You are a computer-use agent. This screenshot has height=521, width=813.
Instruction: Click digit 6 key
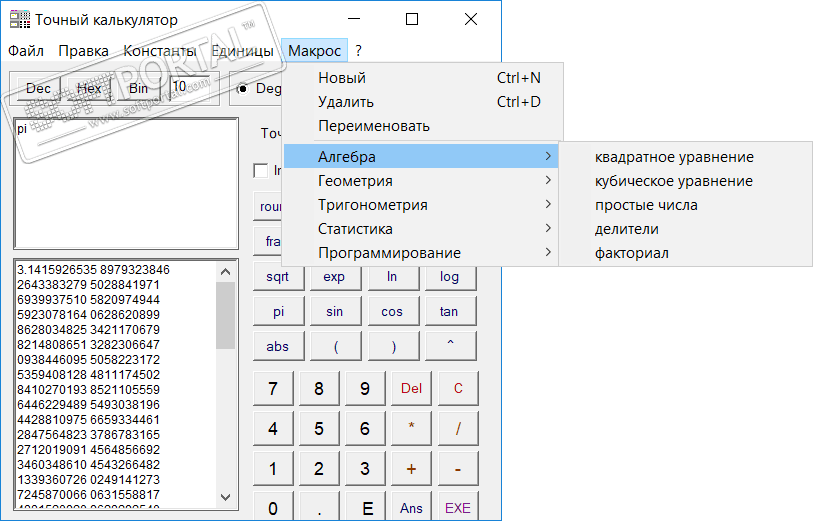point(365,429)
